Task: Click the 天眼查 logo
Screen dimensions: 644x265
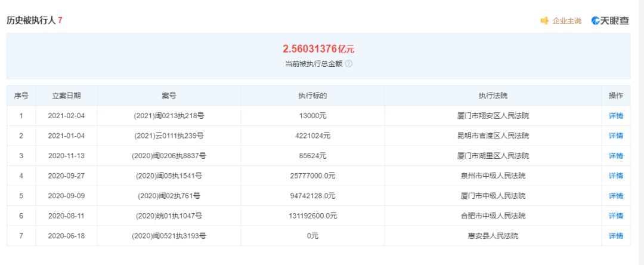Action: click(x=610, y=21)
